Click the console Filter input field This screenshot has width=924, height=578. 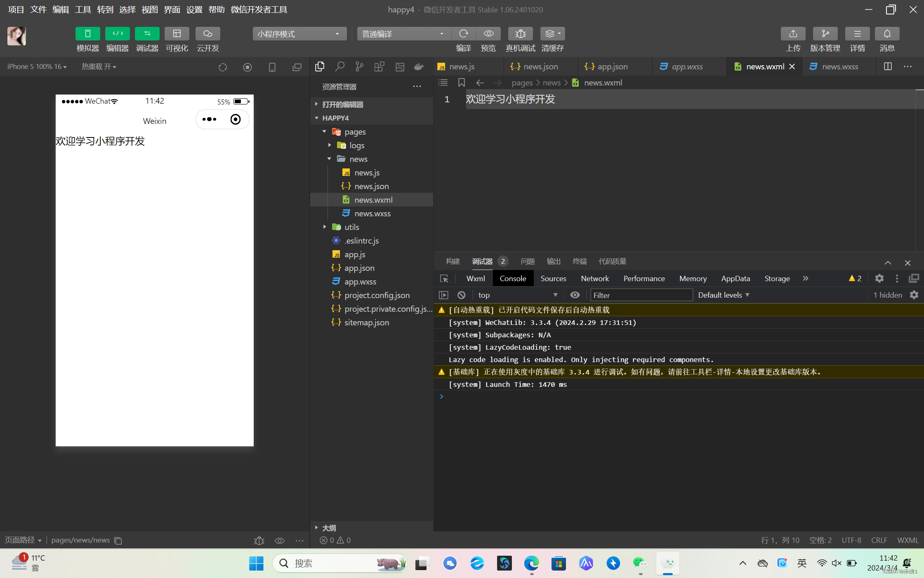click(641, 295)
